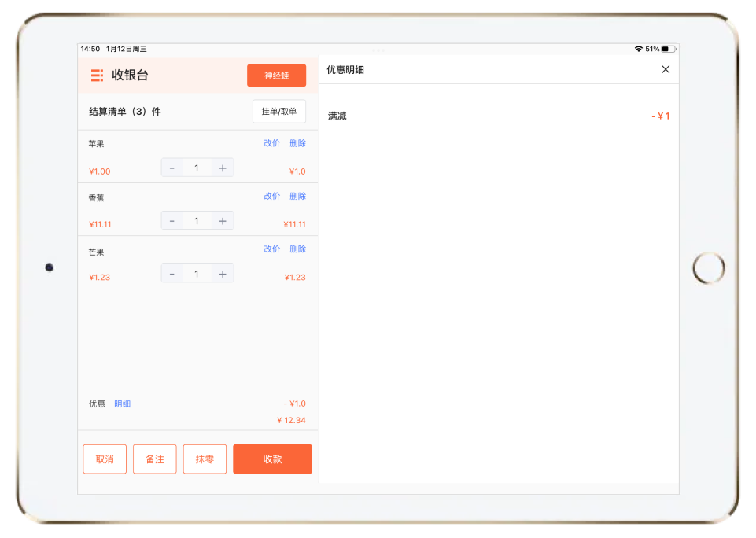The width and height of the screenshot is (756, 538).
Task: Open the hamburger menu beside 收银台
Action: click(97, 76)
